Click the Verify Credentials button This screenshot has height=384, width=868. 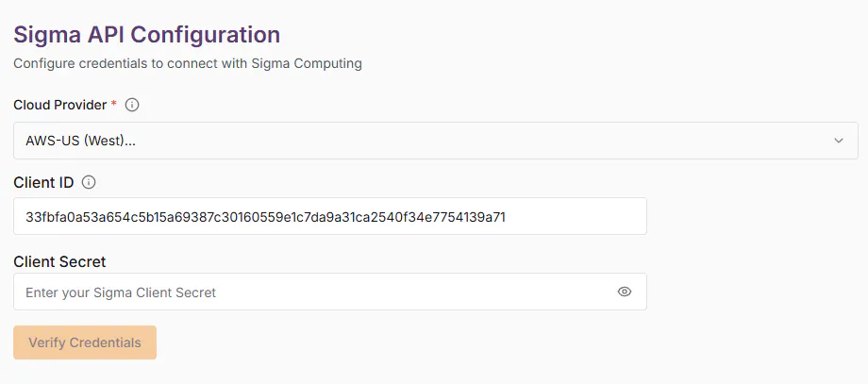pos(85,342)
